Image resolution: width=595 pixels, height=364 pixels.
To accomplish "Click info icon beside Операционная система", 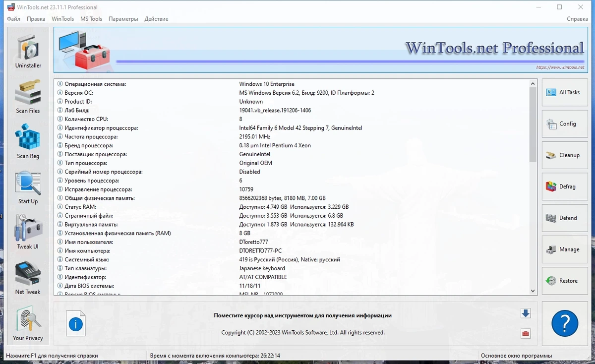I will tap(60, 84).
